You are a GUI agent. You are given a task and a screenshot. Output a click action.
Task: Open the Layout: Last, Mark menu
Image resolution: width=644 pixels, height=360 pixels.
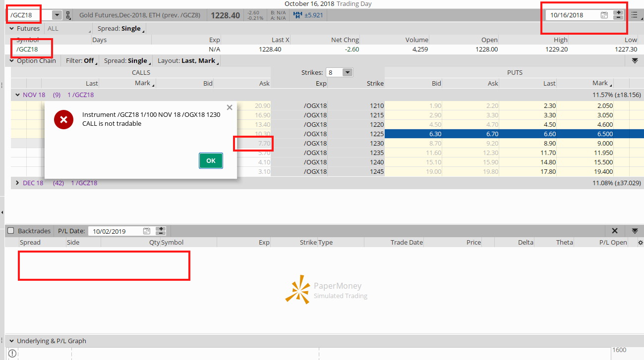coord(187,61)
